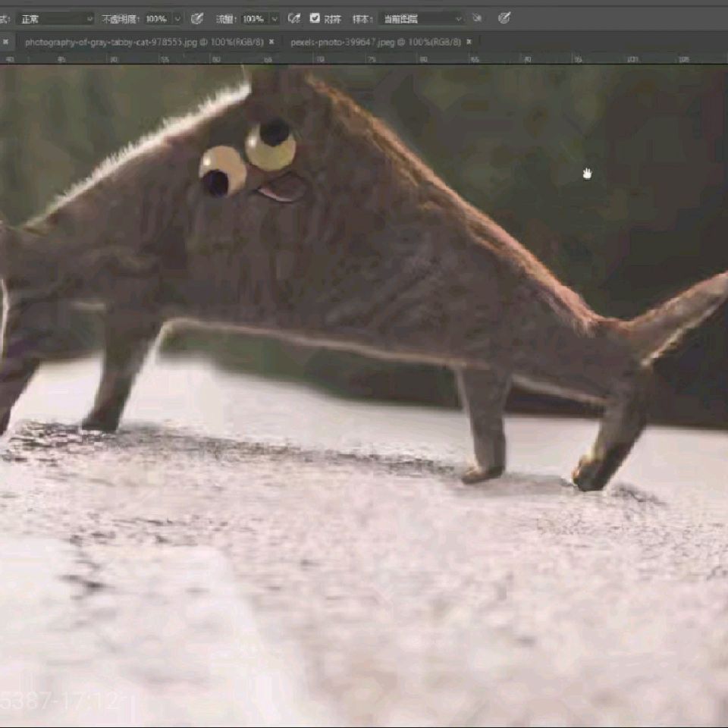Switch to the pexels-photo-399647.jpeg tab

click(x=375, y=42)
